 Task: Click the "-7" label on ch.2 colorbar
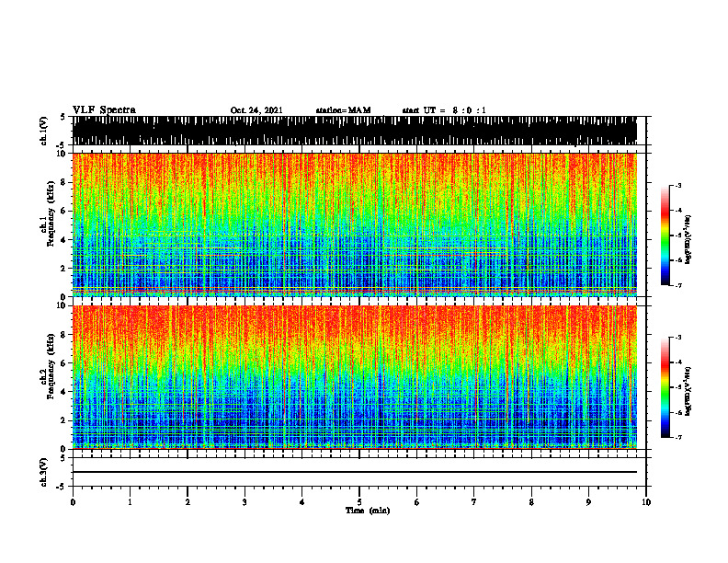click(x=678, y=437)
